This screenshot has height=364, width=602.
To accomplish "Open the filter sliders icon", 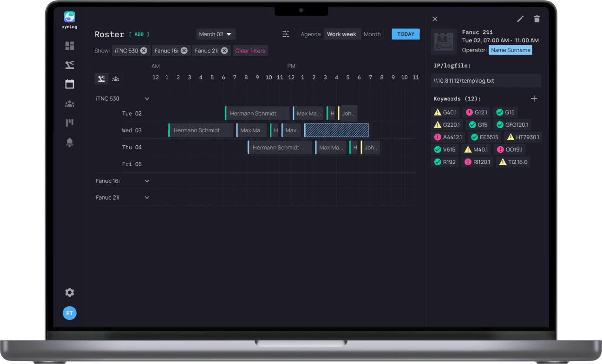I will click(286, 34).
